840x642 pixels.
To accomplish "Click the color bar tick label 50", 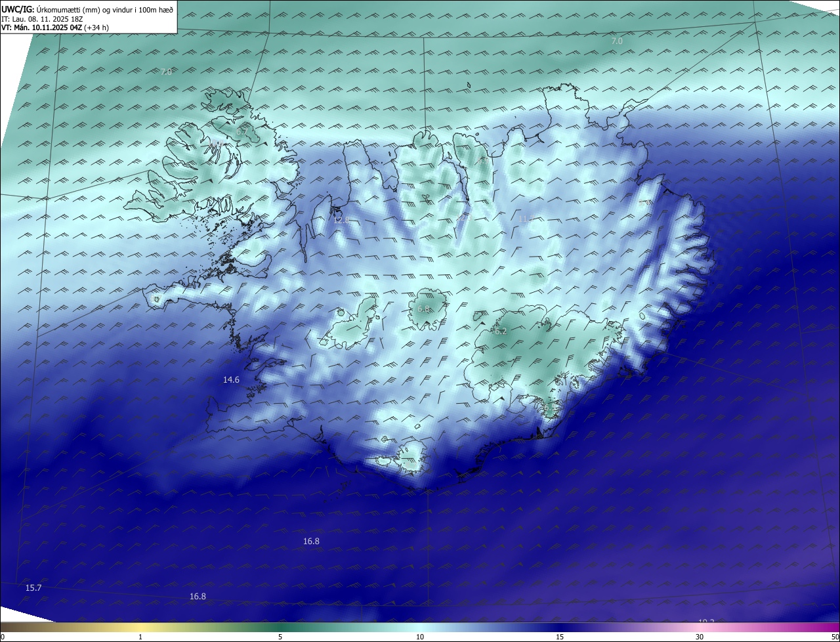I will tap(835, 637).
